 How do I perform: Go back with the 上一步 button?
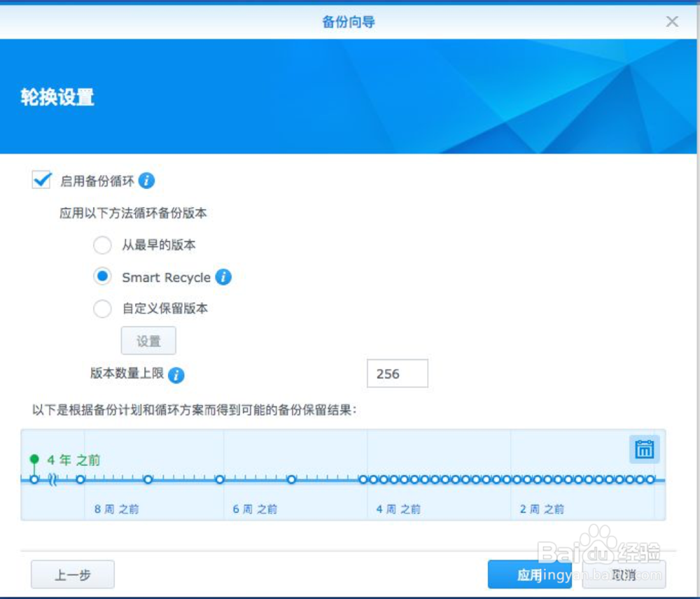point(73,575)
